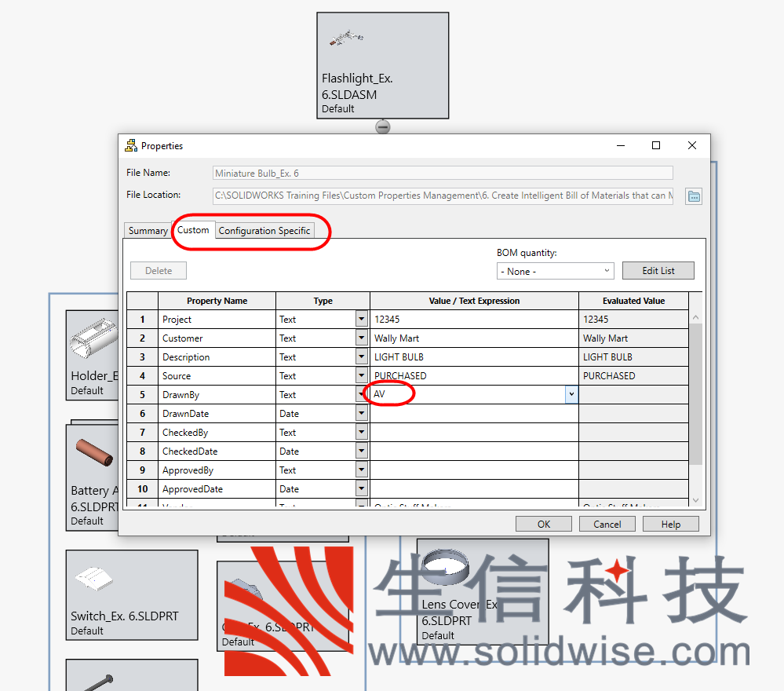Viewport: 784px width, 691px height.
Task: Open the Configuration Specific tab
Action: 264,231
